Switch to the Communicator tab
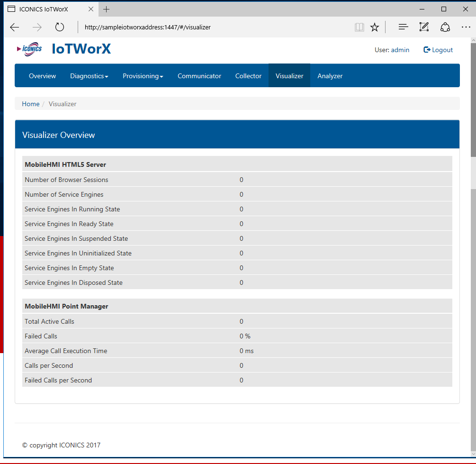This screenshot has width=476, height=464. [199, 76]
